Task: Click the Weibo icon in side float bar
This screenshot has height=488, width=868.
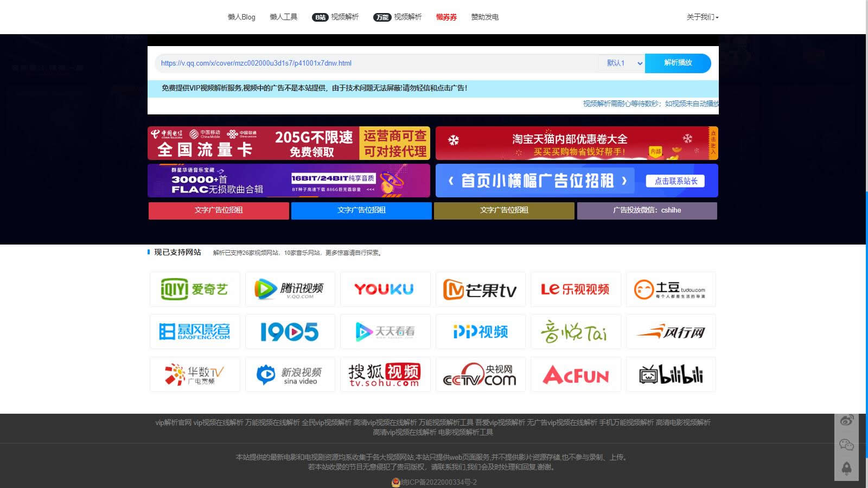Action: (846, 420)
